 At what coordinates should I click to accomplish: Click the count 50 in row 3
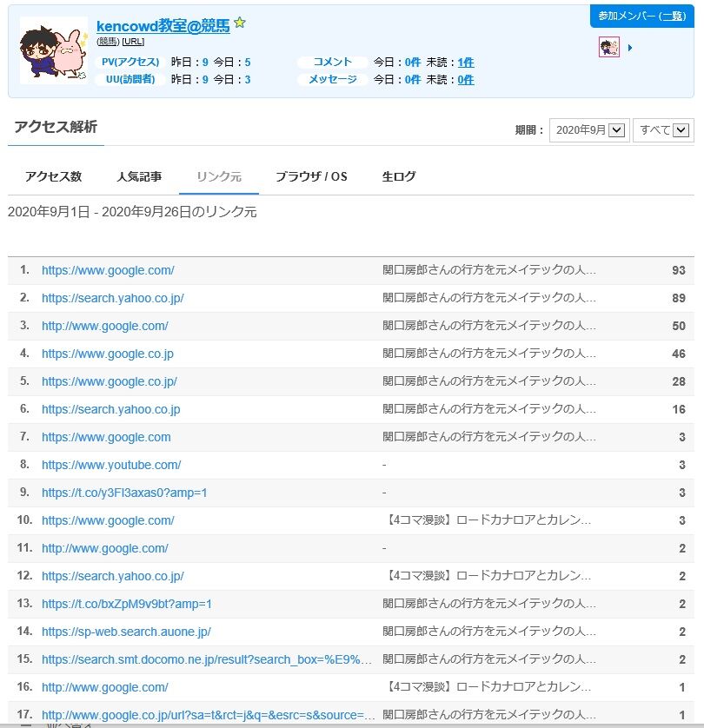point(679,326)
